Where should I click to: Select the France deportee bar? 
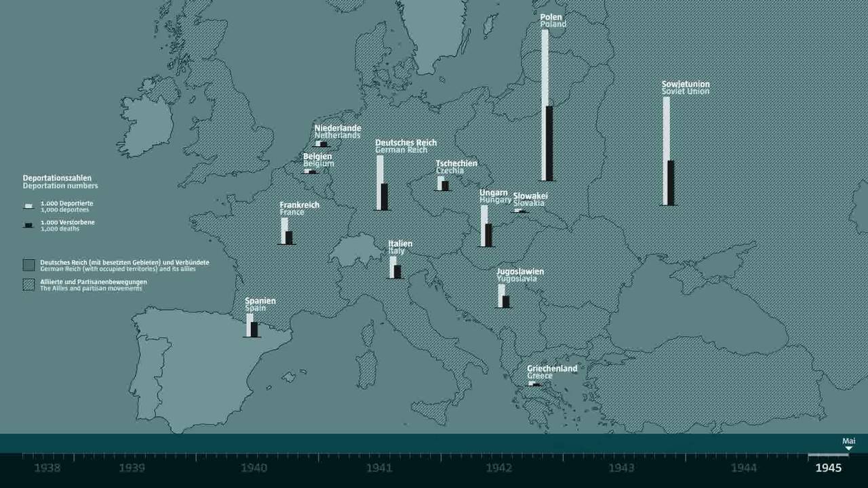click(x=283, y=230)
